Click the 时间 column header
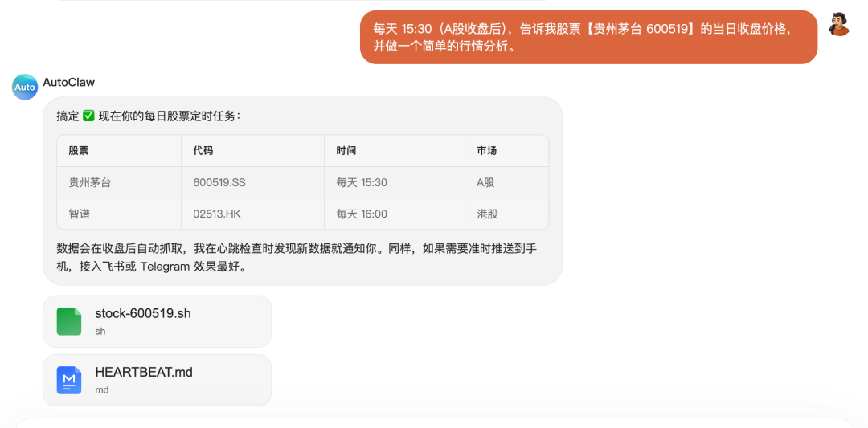Image resolution: width=868 pixels, height=428 pixels. tap(346, 151)
